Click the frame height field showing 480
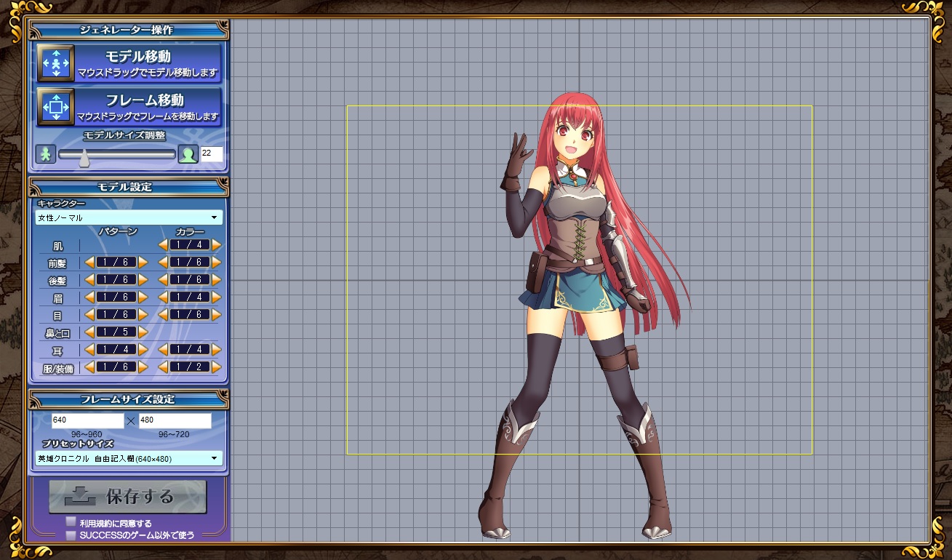This screenshot has height=560, width=952. pyautogui.click(x=175, y=420)
